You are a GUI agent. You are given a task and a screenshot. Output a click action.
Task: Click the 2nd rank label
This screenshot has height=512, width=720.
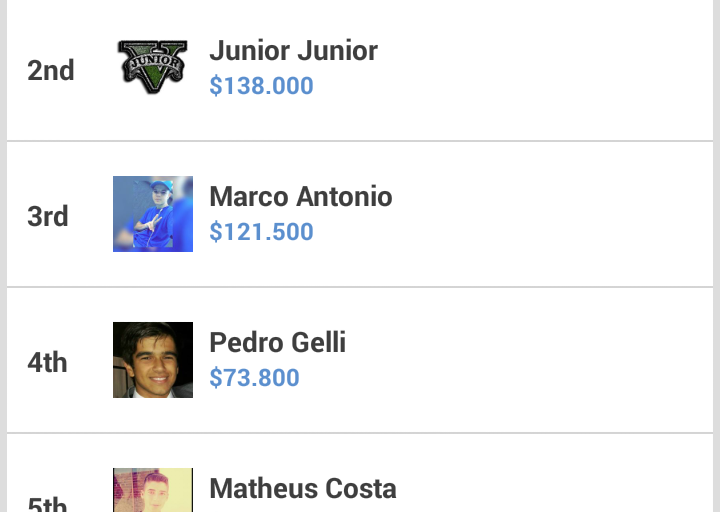51,70
